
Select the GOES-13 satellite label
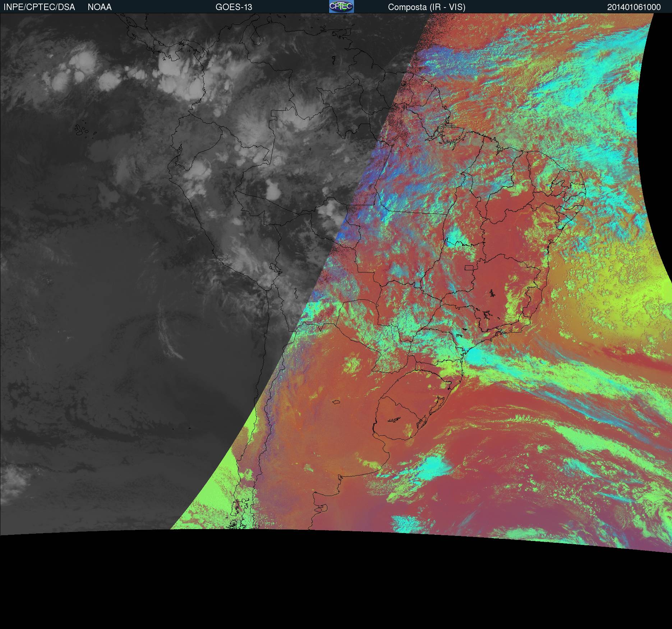point(234,7)
